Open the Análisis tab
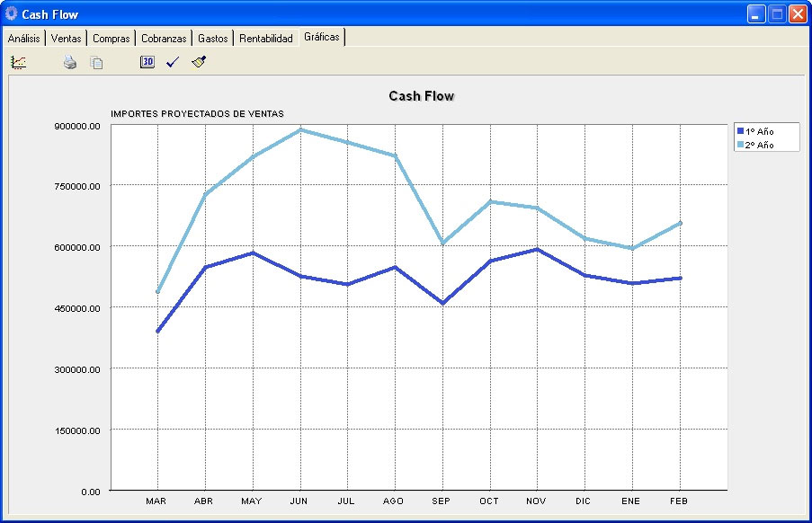Viewport: 812px width, 523px height. (23, 39)
